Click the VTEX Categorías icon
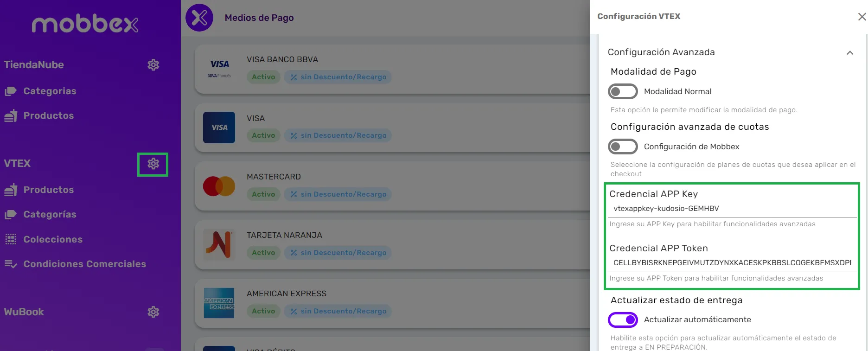The image size is (868, 351). 11,215
